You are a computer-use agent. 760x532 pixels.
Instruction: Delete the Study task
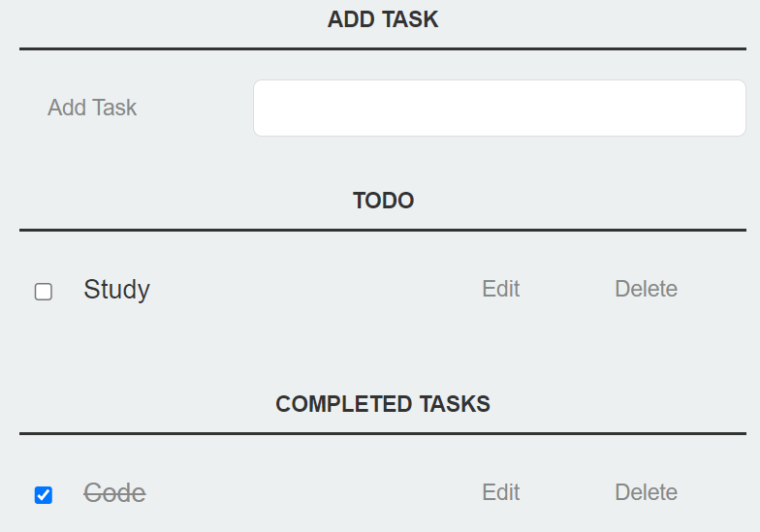click(646, 289)
